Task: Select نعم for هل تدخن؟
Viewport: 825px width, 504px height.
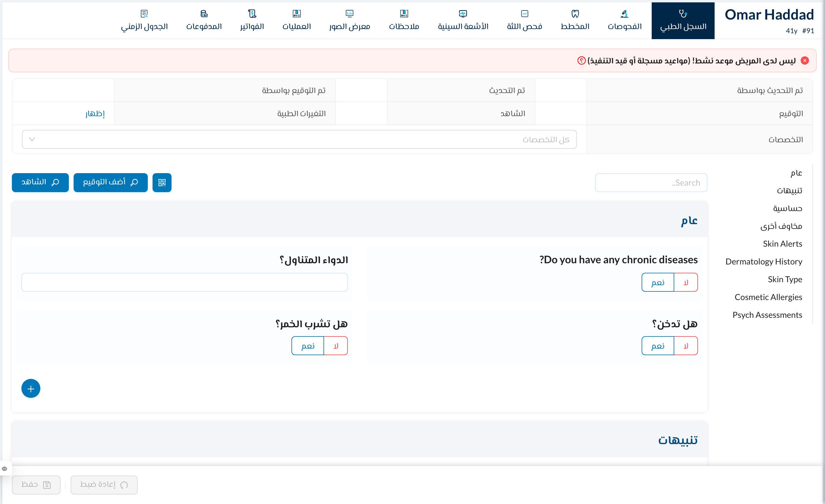Action: (658, 346)
